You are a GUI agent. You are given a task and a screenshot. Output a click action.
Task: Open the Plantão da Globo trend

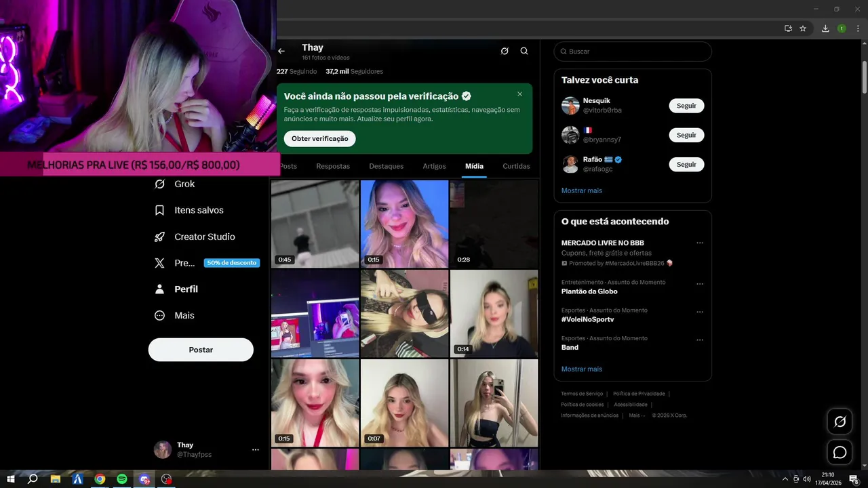coord(589,291)
